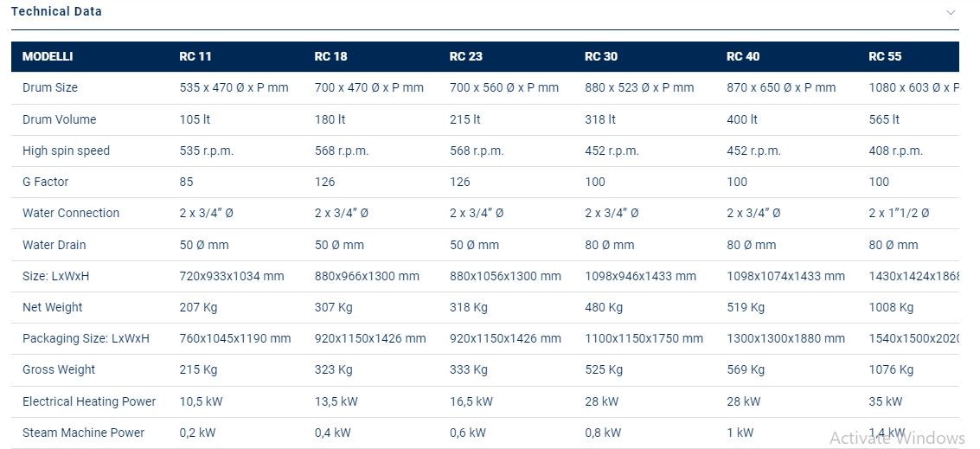Select the Steam Machine Power row label
980x449 pixels.
[x=83, y=433]
